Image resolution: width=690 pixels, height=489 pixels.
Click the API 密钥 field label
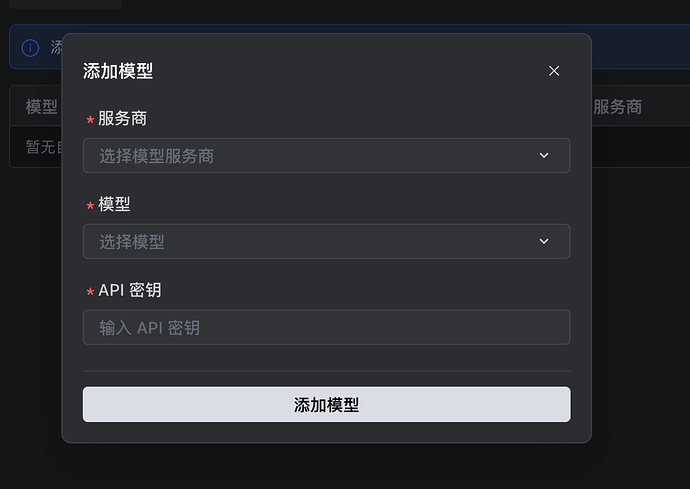tap(130, 290)
